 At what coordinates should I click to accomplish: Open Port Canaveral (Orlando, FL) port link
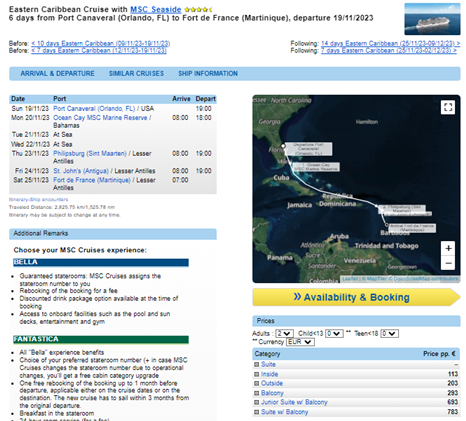(94, 109)
